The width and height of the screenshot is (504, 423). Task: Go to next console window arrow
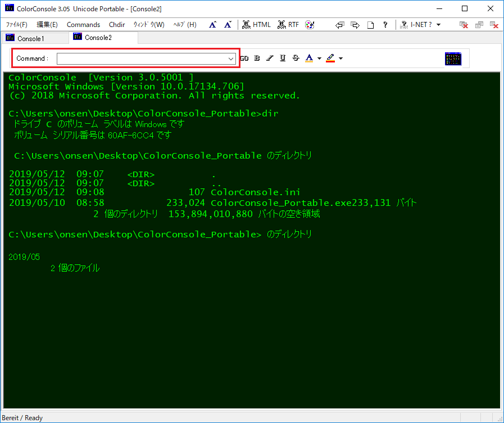click(x=355, y=25)
